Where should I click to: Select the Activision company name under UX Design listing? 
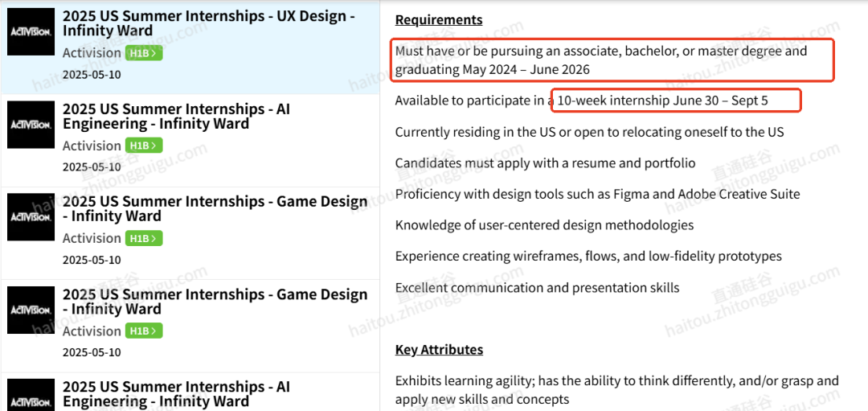(92, 53)
